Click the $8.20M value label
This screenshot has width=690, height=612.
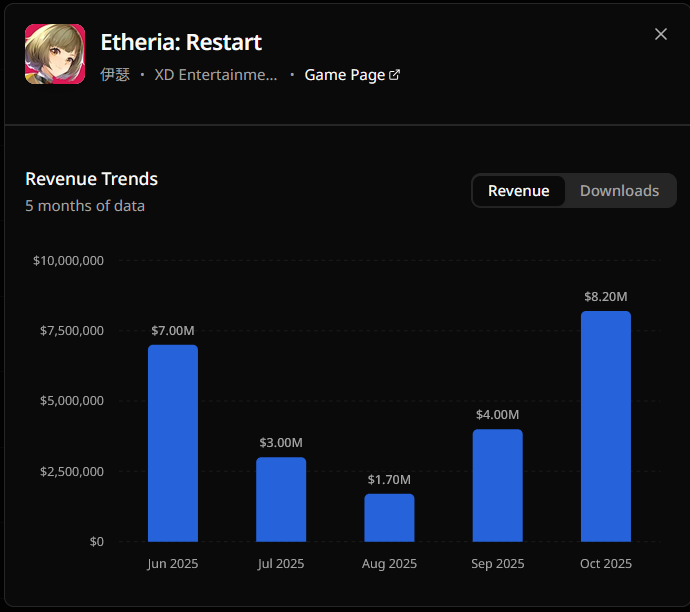pyautogui.click(x=606, y=297)
